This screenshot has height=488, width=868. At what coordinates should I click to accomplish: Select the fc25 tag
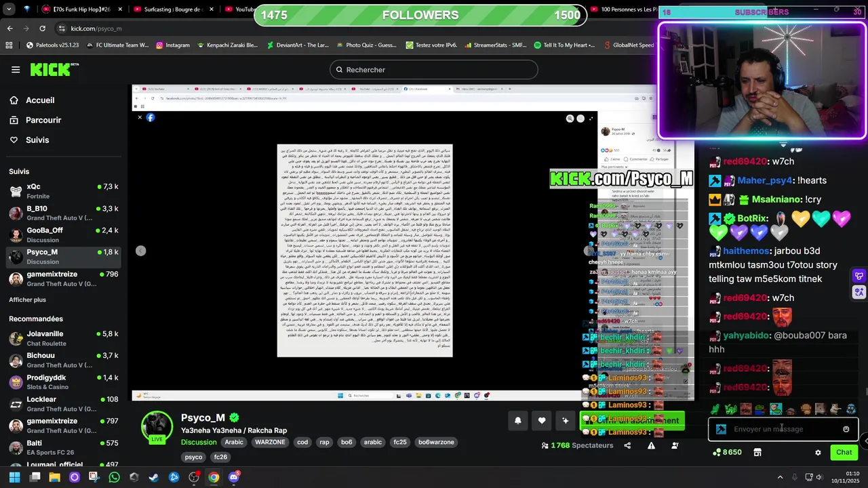coord(400,442)
